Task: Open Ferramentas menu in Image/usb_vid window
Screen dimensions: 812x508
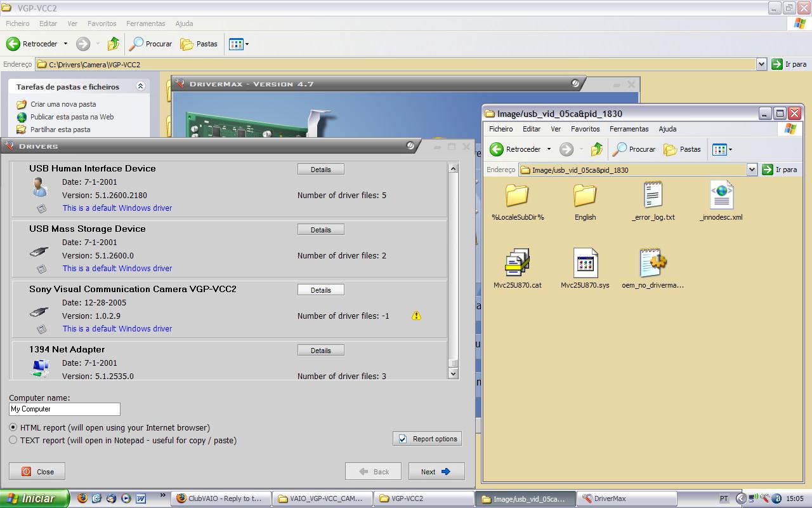Action: coord(629,129)
